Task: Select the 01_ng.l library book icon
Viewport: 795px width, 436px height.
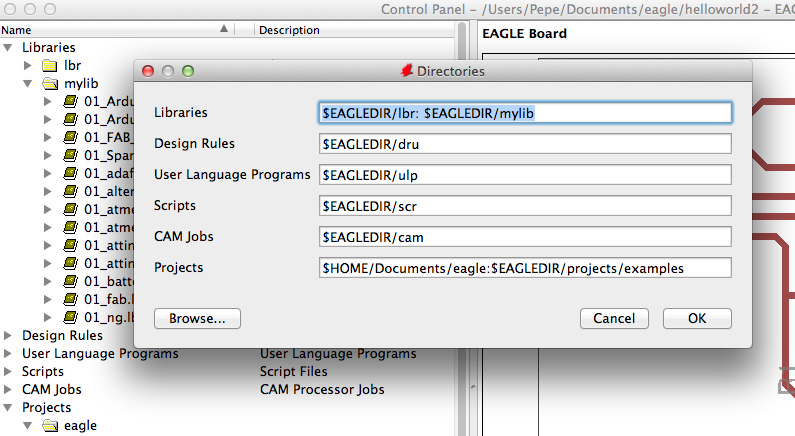Action: pyautogui.click(x=70, y=317)
